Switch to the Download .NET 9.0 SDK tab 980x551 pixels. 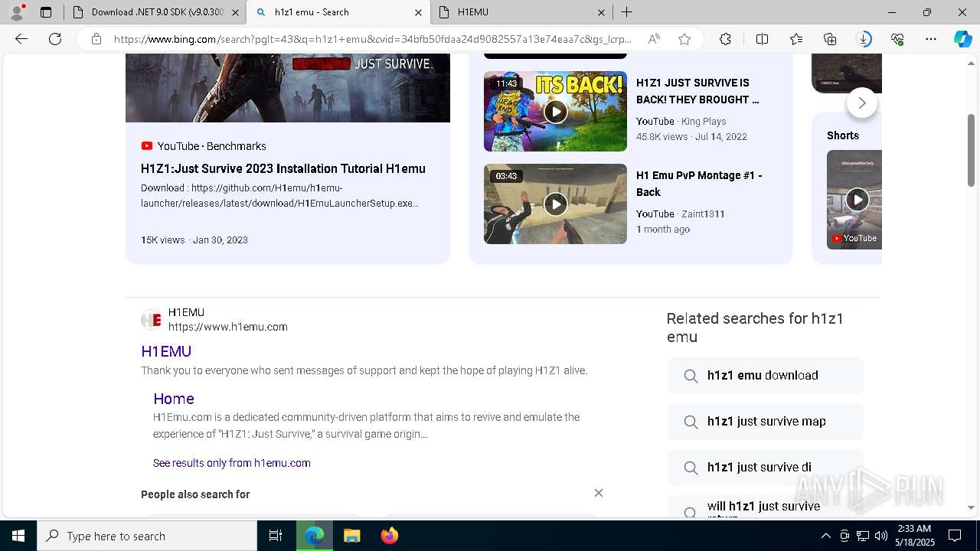tap(157, 12)
